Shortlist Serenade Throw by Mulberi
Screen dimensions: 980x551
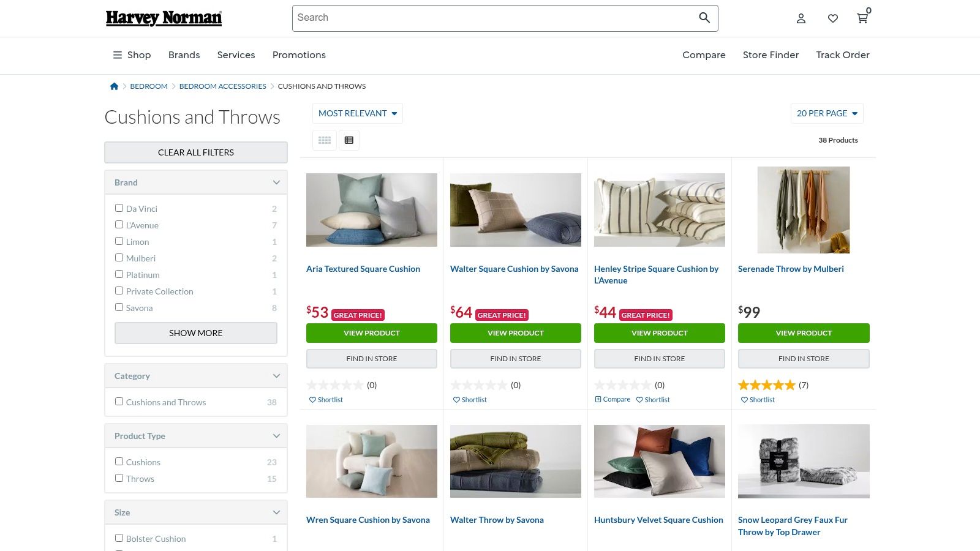pos(758,400)
